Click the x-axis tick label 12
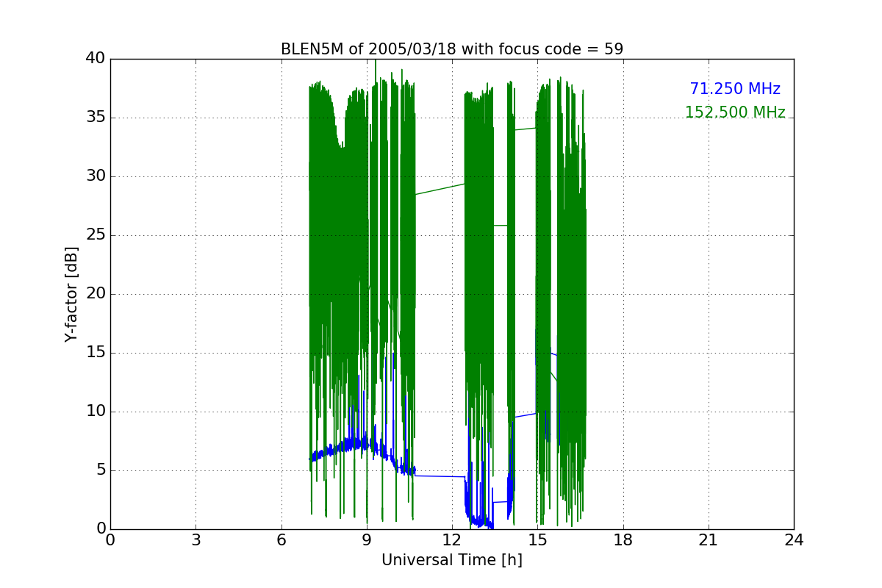882x588 pixels. [452, 540]
